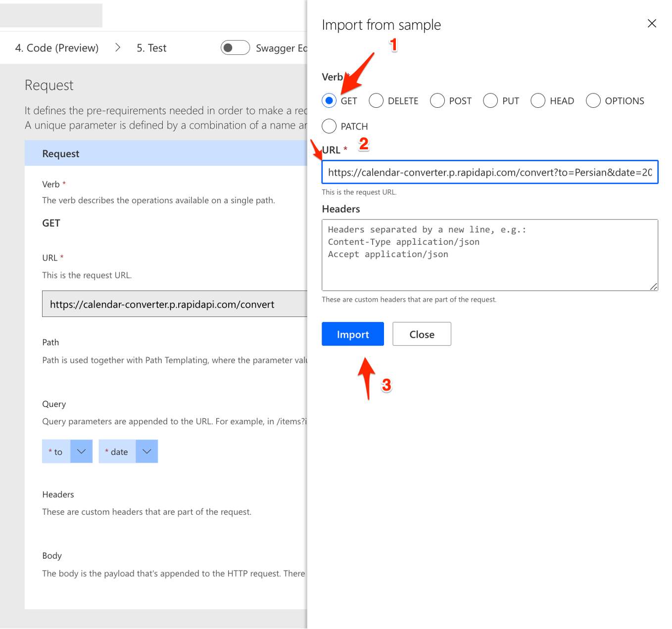Click the Import button

tap(352, 334)
